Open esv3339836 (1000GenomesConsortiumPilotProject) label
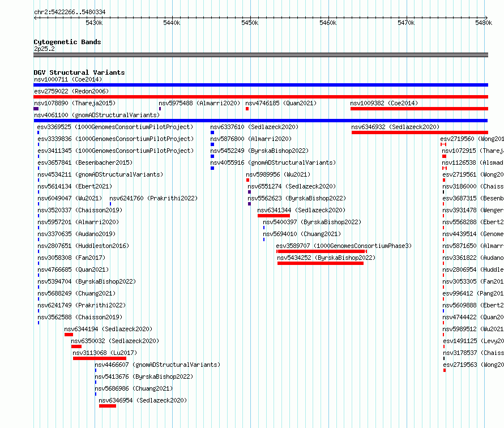 pyautogui.click(x=116, y=139)
